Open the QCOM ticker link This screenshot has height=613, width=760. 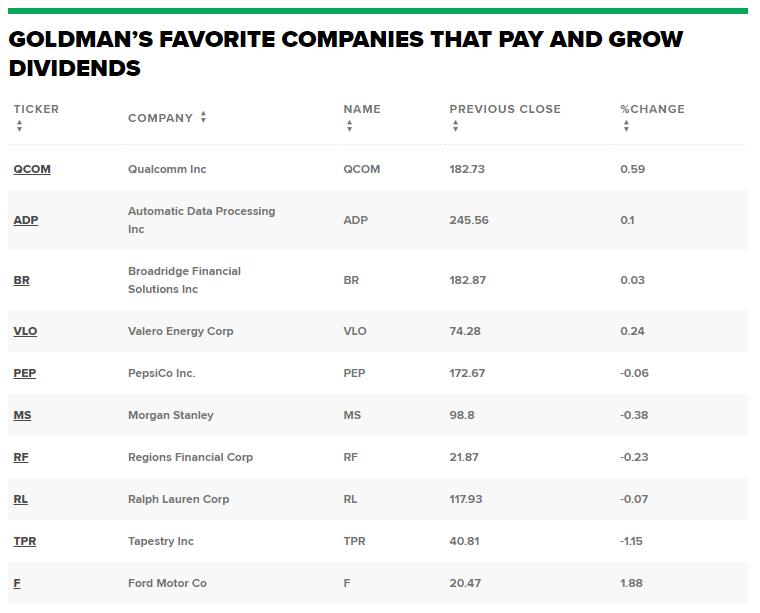click(x=32, y=169)
